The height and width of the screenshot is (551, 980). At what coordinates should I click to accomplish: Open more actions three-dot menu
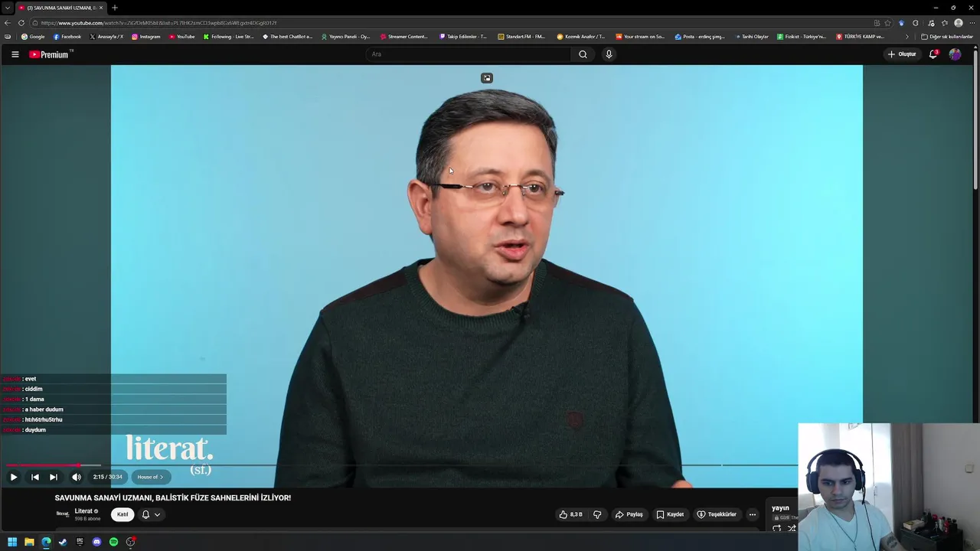tap(753, 514)
